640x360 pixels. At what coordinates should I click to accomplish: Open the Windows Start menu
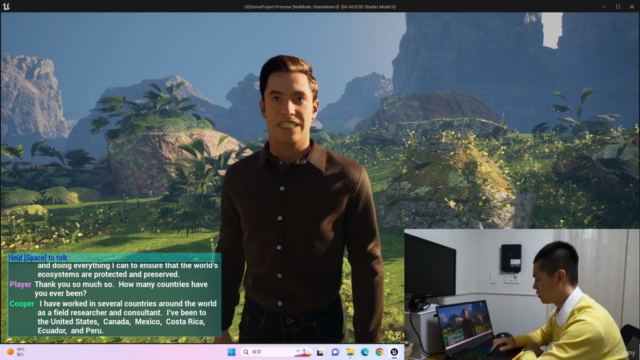[231, 352]
